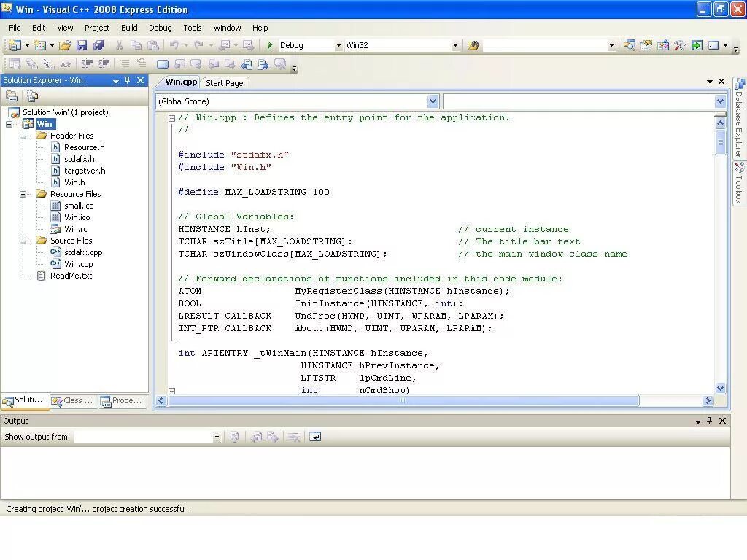Open the Toolbox side tab

pyautogui.click(x=739, y=183)
